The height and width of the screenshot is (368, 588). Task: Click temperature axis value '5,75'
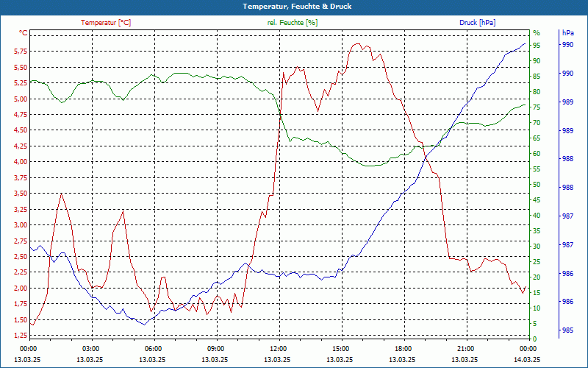pyautogui.click(x=21, y=52)
